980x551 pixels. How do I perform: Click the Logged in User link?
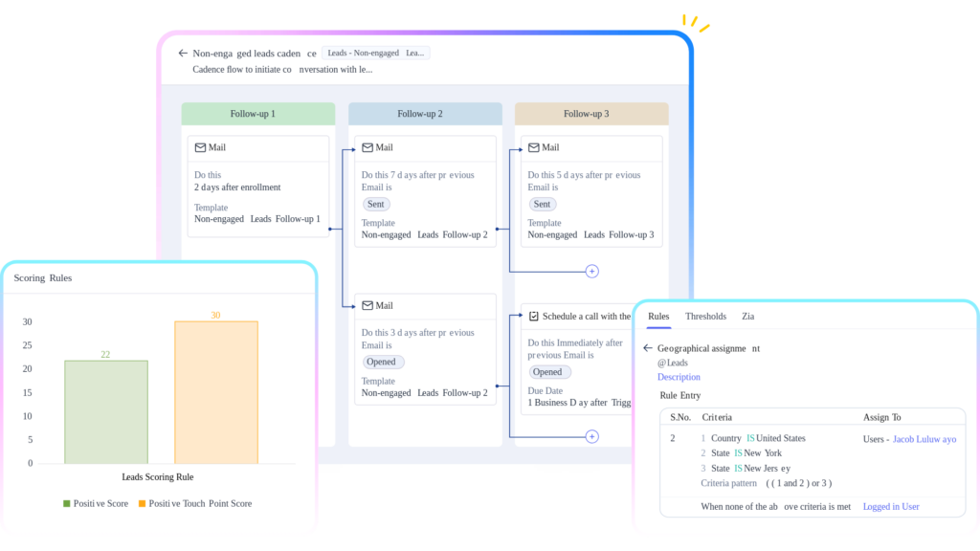click(890, 507)
